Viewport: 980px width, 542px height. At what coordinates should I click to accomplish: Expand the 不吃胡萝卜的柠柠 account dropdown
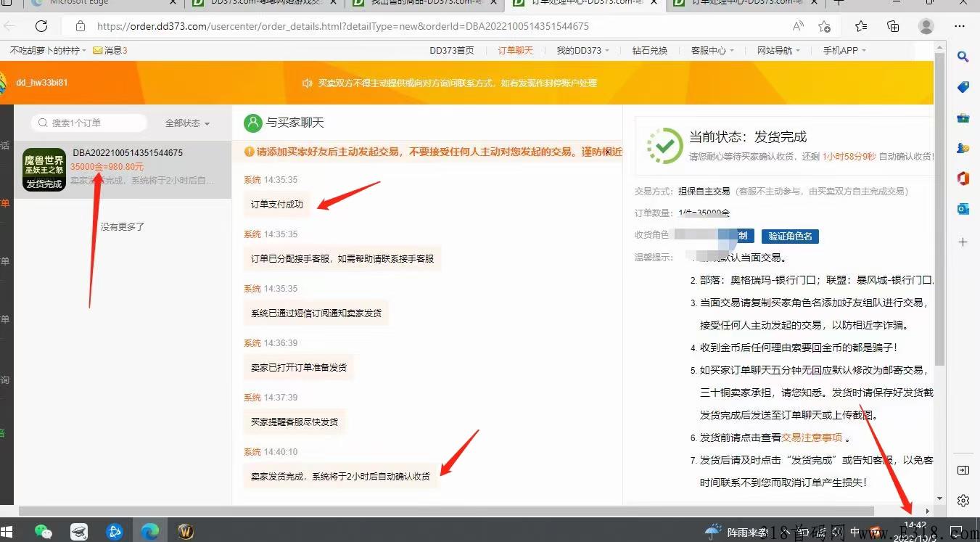point(49,51)
